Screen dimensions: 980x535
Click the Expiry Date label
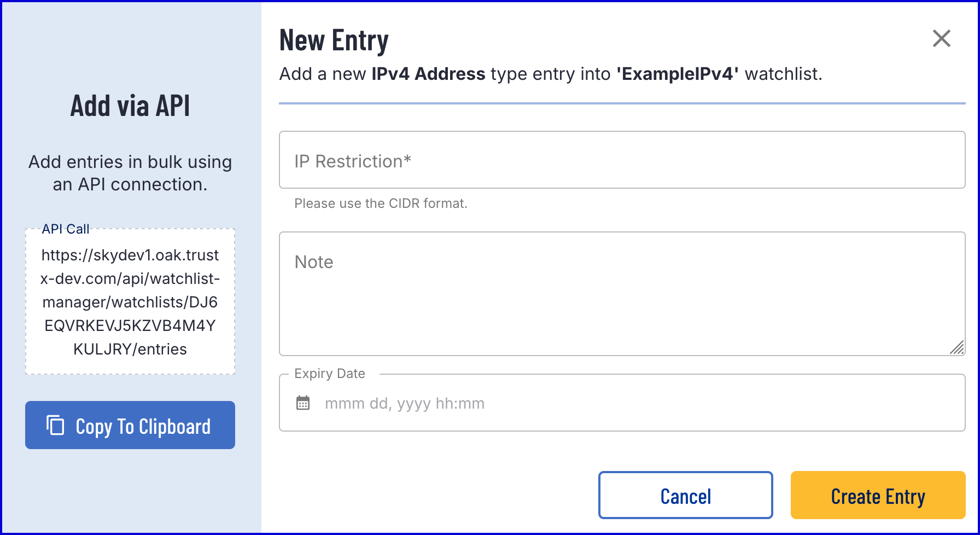click(330, 374)
